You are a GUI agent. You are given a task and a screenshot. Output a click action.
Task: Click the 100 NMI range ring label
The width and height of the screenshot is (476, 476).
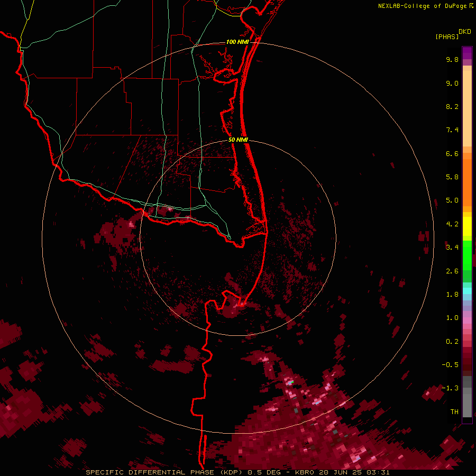(x=237, y=42)
